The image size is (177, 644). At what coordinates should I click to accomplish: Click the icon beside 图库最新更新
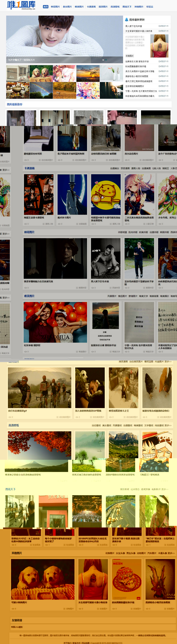pyautogui.click(x=127, y=19)
